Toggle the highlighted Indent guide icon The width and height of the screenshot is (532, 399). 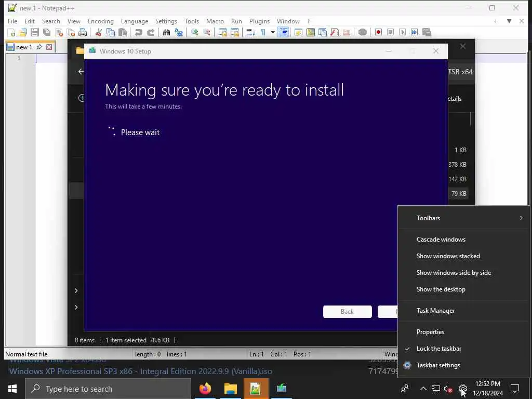[x=283, y=33]
